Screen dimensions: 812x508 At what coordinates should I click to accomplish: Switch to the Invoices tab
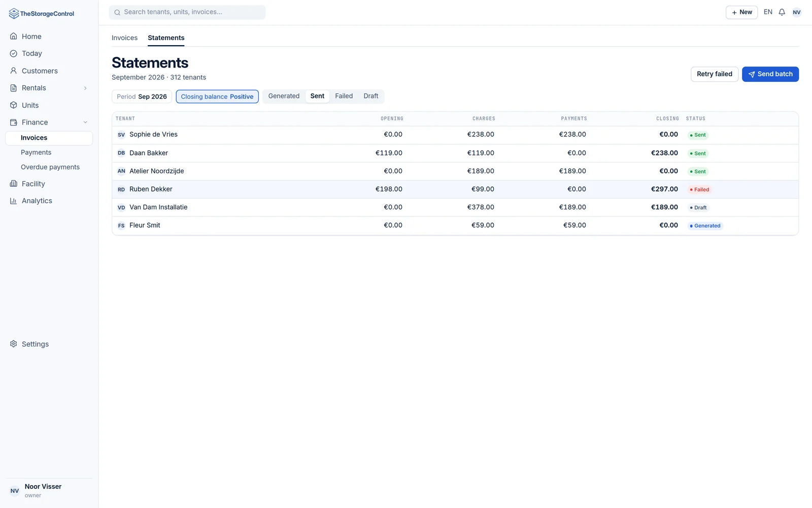124,38
